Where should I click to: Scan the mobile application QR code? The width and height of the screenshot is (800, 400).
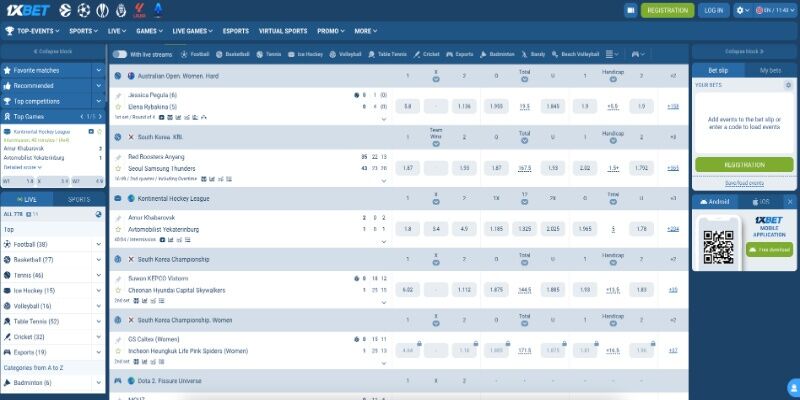[718, 247]
